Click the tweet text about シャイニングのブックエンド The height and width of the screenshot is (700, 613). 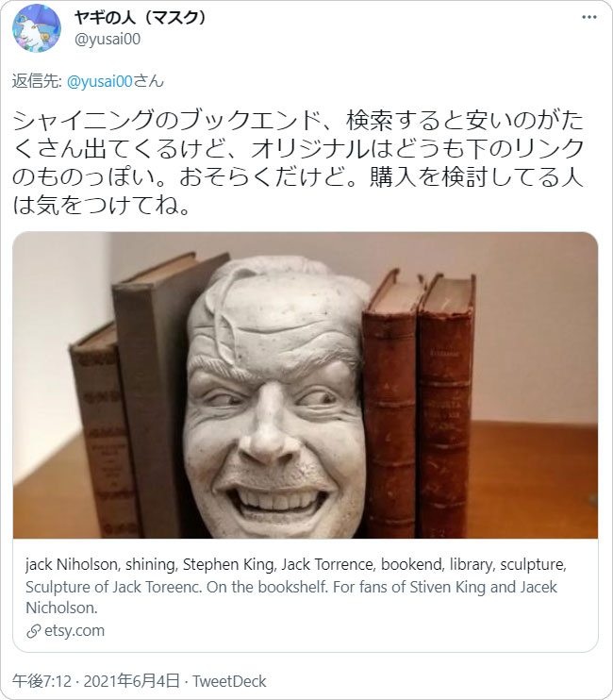coord(298,162)
